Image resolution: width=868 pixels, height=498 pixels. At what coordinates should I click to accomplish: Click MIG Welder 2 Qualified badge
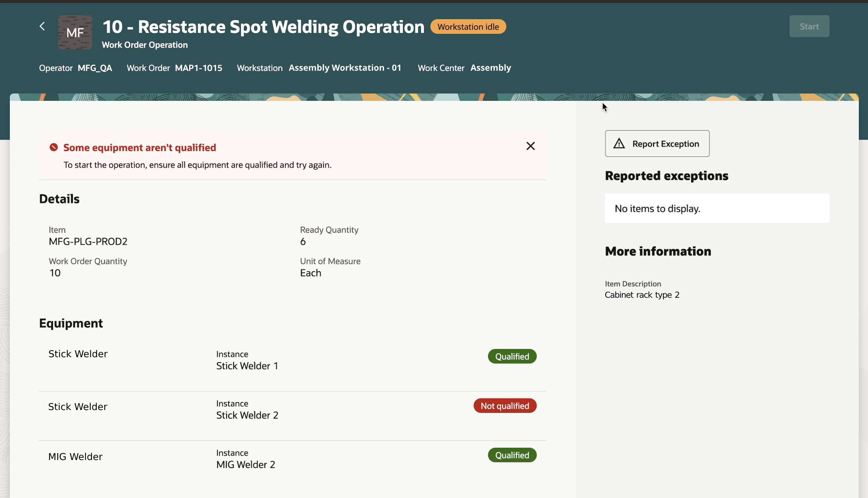point(512,455)
